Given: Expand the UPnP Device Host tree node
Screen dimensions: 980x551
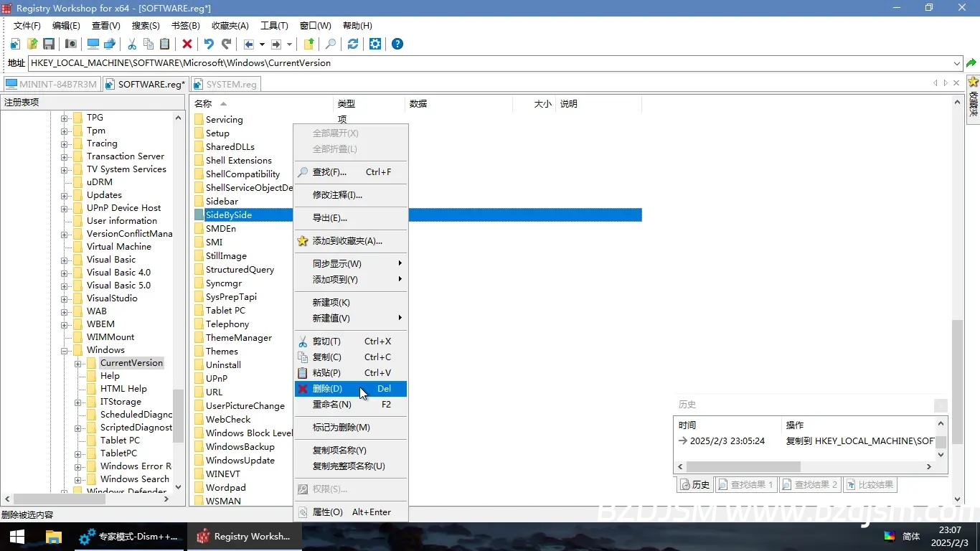Looking at the screenshot, I should click(x=64, y=208).
